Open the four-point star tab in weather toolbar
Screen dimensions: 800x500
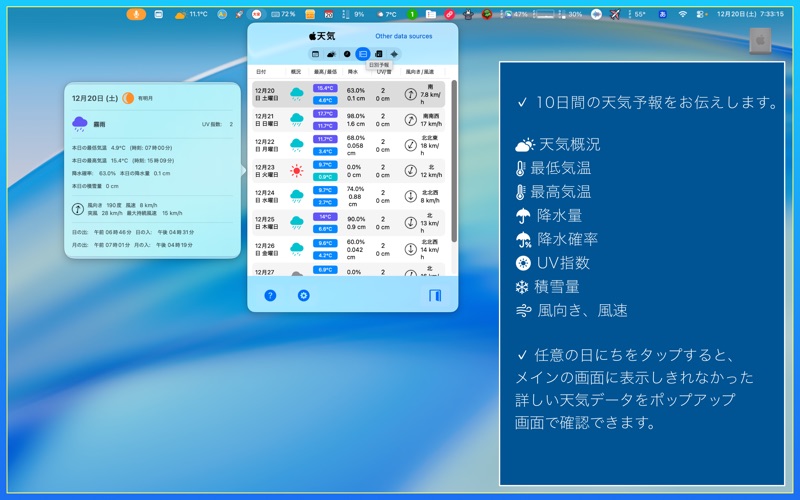click(394, 54)
